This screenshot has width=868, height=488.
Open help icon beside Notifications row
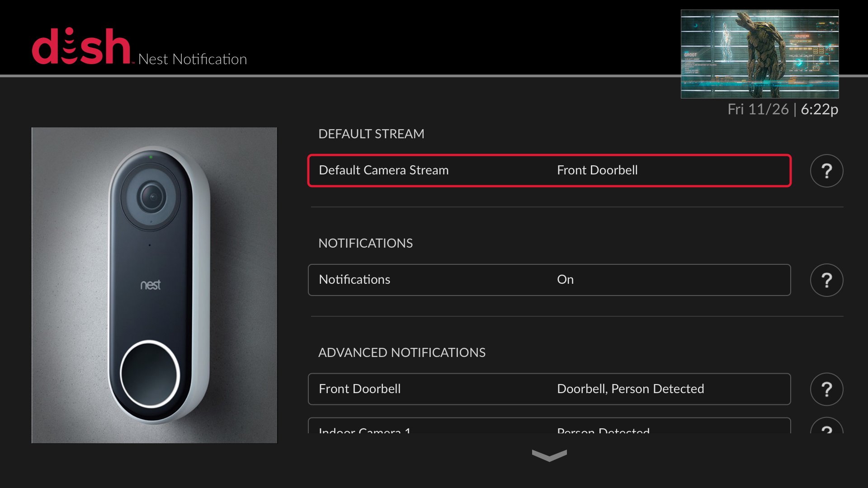click(x=826, y=280)
